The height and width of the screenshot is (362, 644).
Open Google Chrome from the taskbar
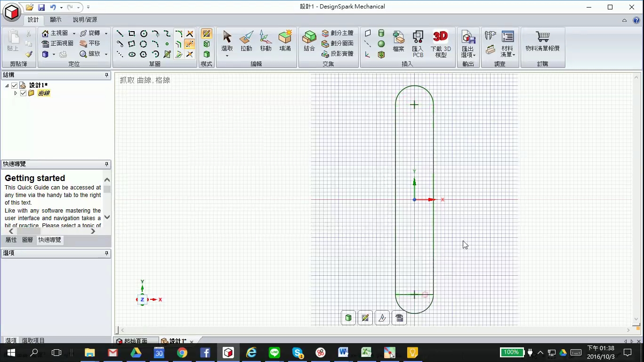(x=182, y=353)
